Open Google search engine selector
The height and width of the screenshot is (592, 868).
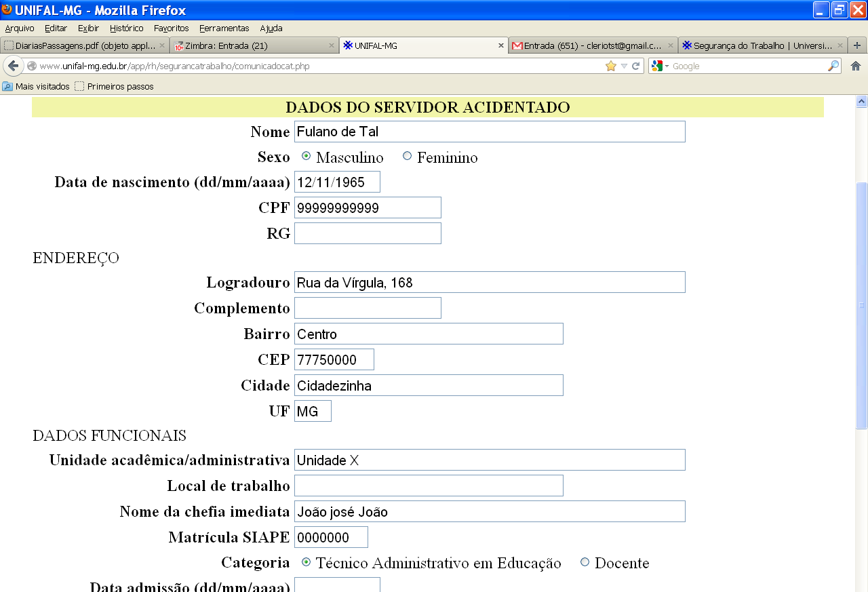(659, 66)
